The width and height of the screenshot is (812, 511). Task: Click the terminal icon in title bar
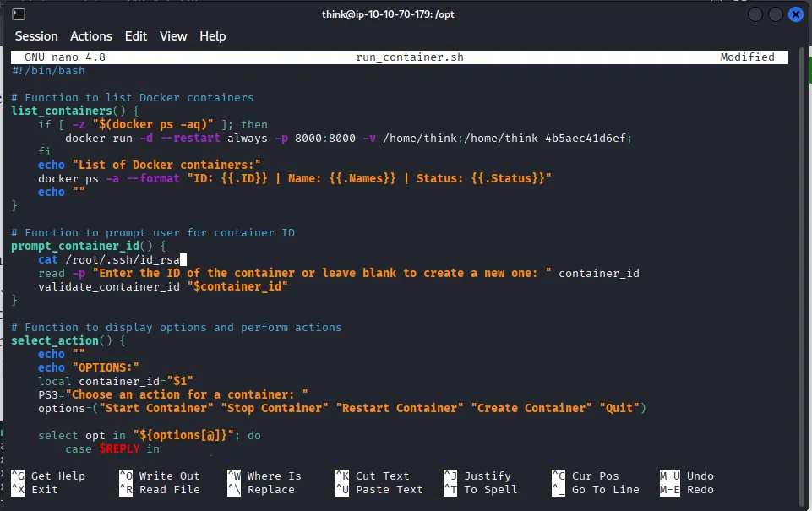(x=18, y=14)
